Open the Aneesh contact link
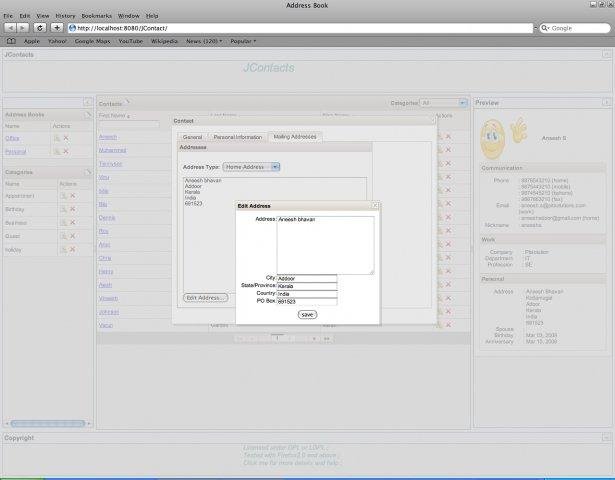615x480 pixels. [108, 136]
